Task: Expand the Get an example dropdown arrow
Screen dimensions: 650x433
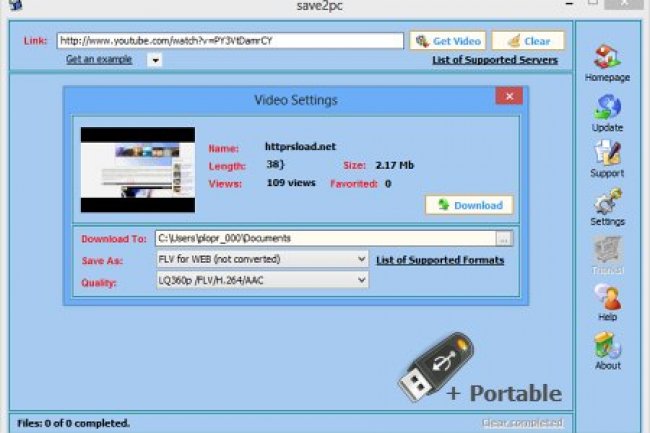Action: coord(155,60)
